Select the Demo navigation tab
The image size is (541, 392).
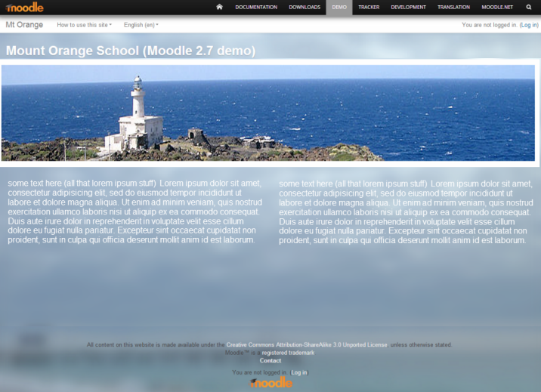pos(339,7)
